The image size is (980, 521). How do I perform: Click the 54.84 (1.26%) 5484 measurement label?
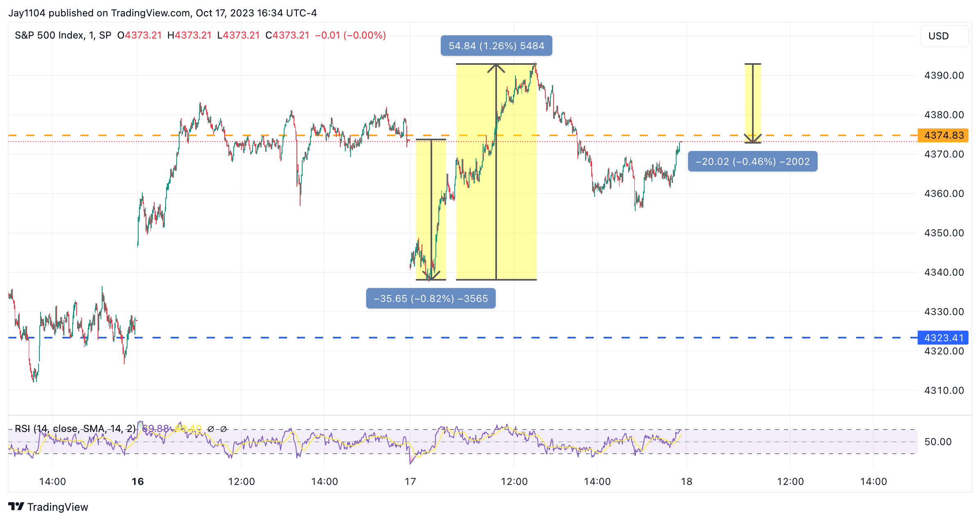click(x=496, y=46)
